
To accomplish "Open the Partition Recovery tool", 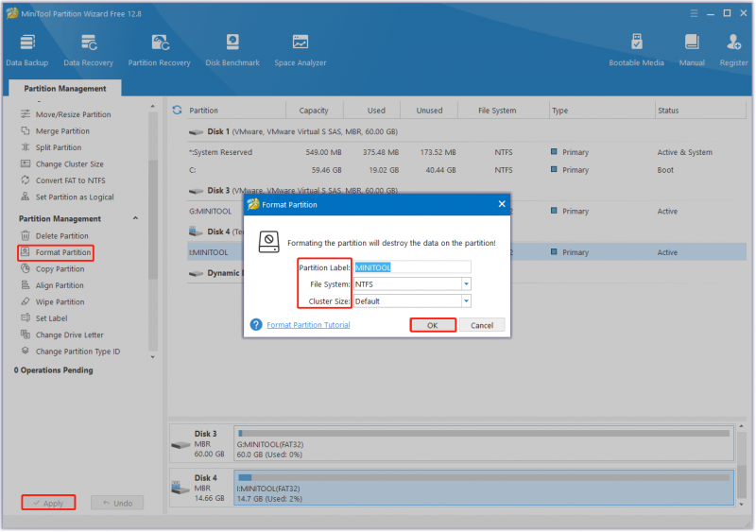I will click(x=159, y=50).
